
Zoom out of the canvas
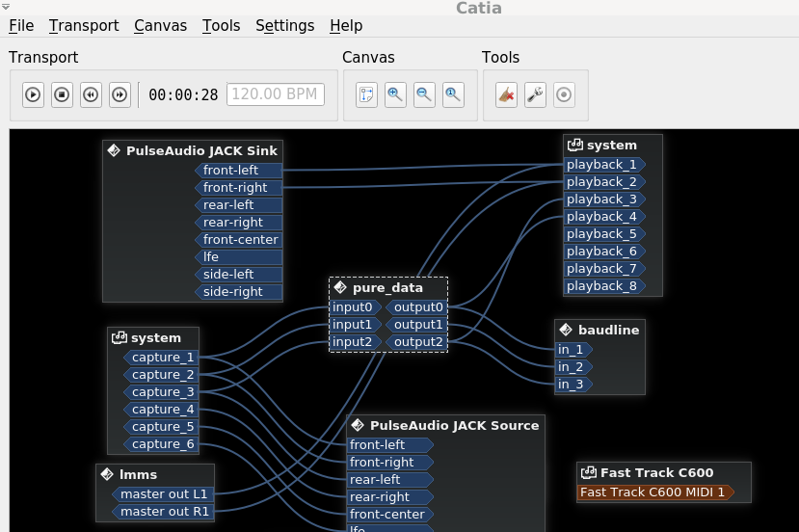point(424,94)
